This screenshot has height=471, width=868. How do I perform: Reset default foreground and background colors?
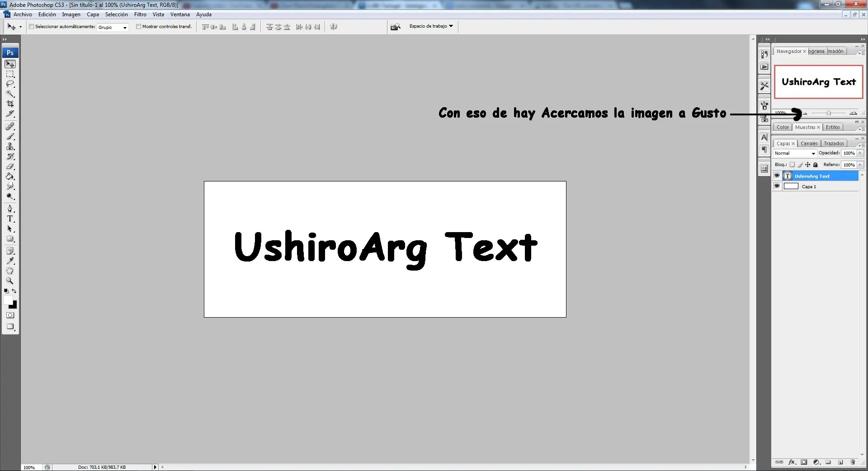coord(6,291)
